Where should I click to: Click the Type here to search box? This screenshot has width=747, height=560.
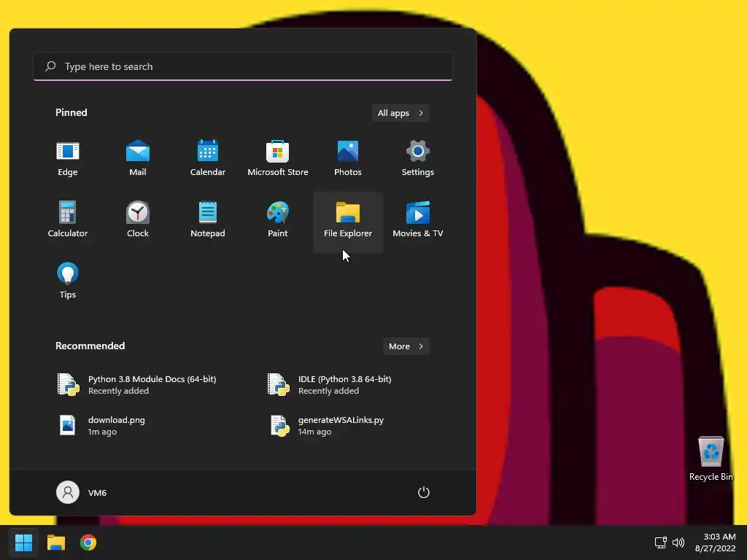(x=243, y=66)
